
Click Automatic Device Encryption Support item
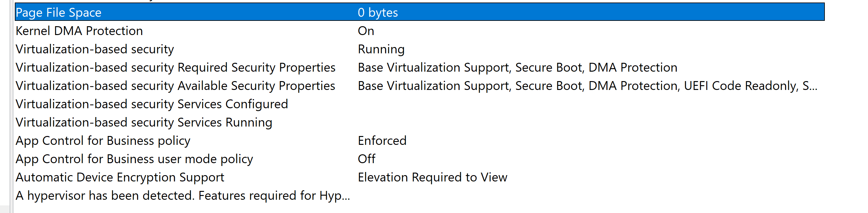click(x=120, y=177)
